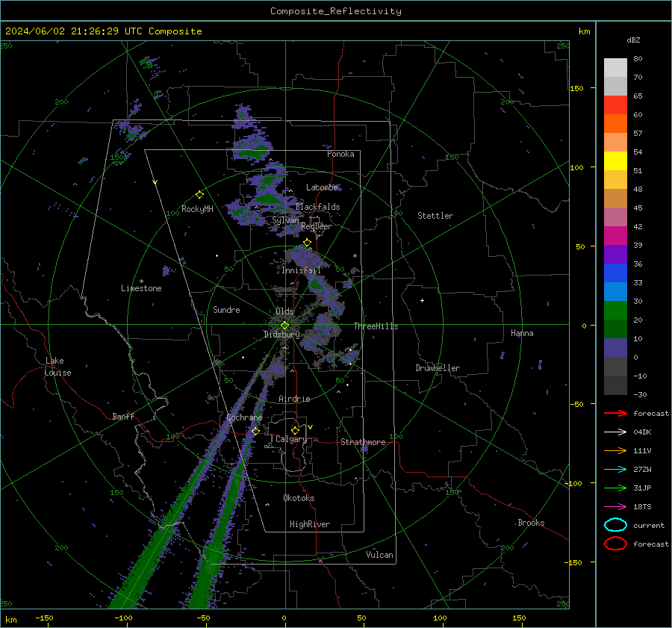Click the orange 111V arrow icon
Viewport: 672px width, 628px height.
pyautogui.click(x=615, y=450)
